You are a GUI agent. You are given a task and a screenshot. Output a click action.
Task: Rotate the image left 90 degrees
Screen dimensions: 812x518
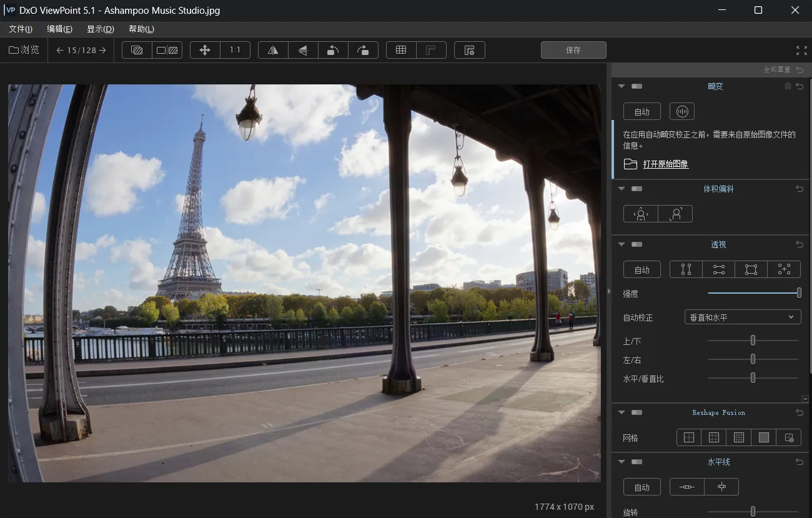click(x=333, y=50)
